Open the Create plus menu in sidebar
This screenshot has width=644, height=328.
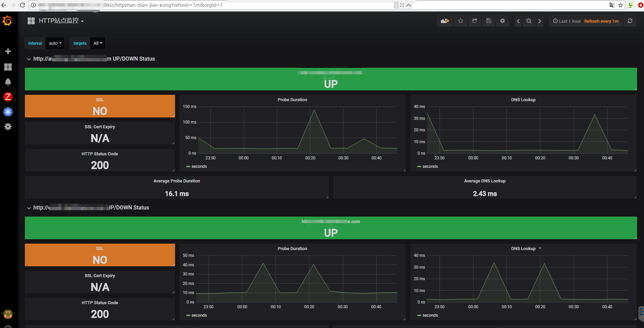pyautogui.click(x=8, y=51)
